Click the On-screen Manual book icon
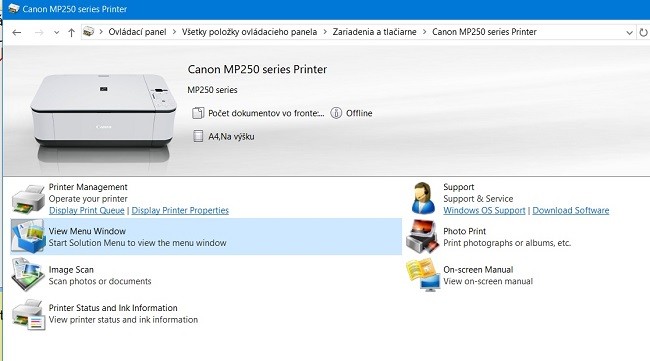The width and height of the screenshot is (650, 361). (x=422, y=274)
